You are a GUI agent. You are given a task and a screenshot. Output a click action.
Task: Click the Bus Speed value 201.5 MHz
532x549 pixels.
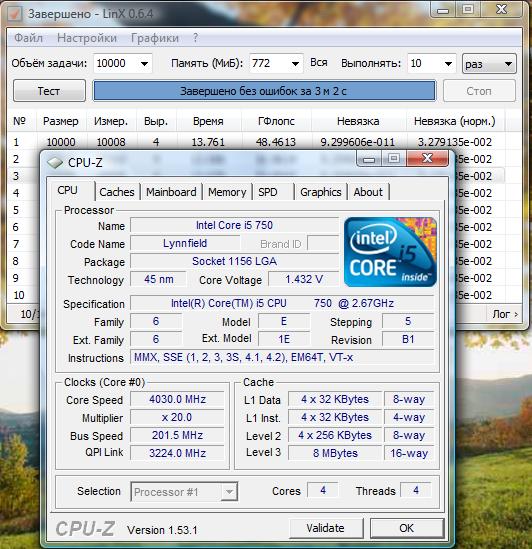click(x=177, y=435)
